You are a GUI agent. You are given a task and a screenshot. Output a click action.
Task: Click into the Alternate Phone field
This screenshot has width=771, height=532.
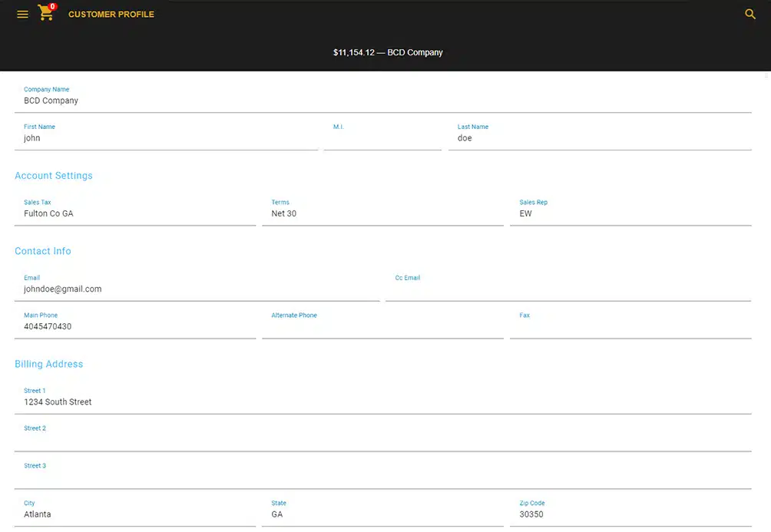[x=382, y=327]
